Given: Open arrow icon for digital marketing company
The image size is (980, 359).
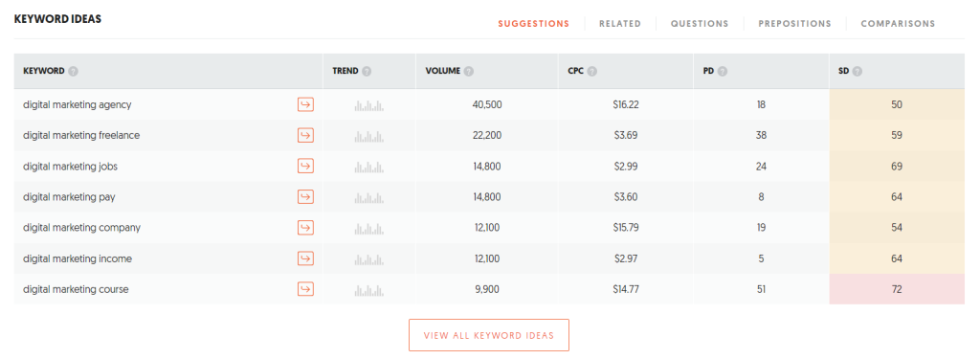Looking at the screenshot, I should coord(305,227).
